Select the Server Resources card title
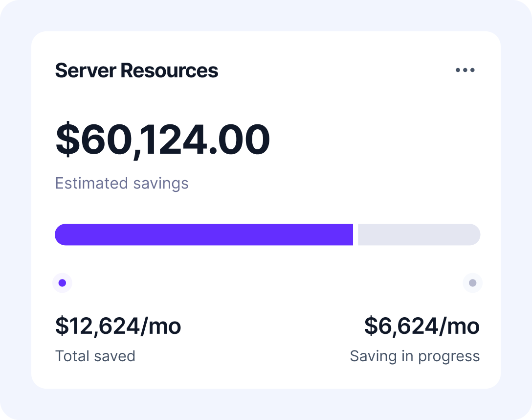 point(136,70)
